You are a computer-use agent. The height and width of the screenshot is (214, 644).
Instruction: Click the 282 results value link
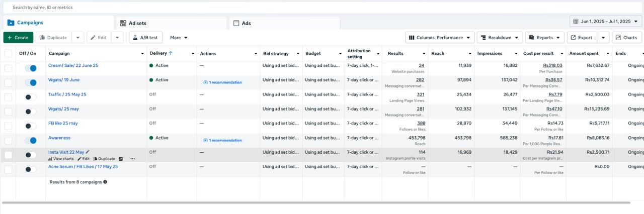click(420, 80)
